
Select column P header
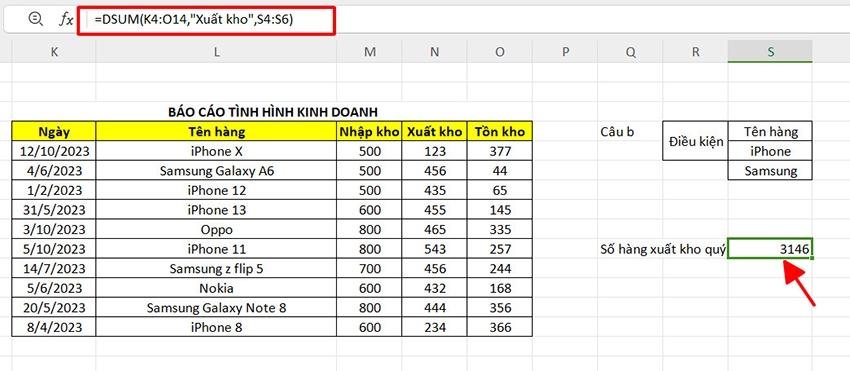(x=565, y=52)
